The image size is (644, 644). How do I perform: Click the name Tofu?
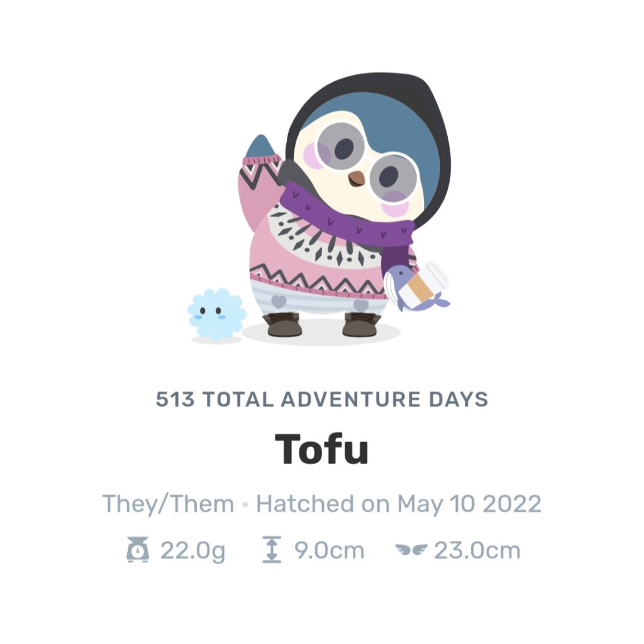pos(322,448)
